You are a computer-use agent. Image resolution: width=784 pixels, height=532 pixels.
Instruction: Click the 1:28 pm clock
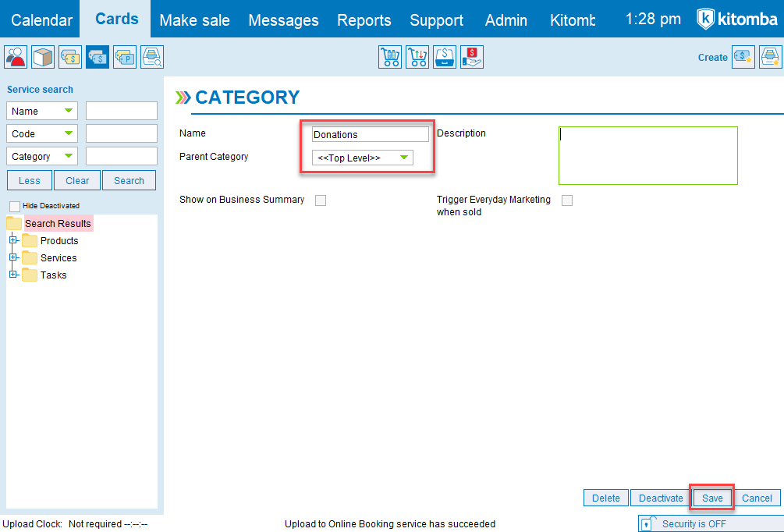tap(653, 20)
